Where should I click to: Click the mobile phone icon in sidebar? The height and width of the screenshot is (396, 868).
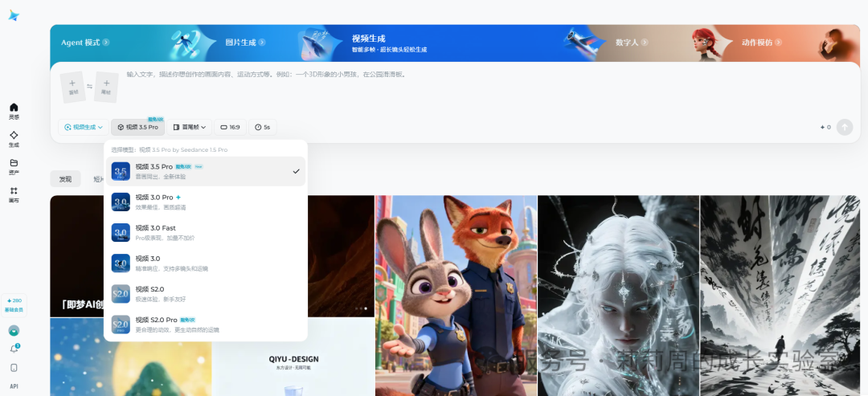pos(14,368)
